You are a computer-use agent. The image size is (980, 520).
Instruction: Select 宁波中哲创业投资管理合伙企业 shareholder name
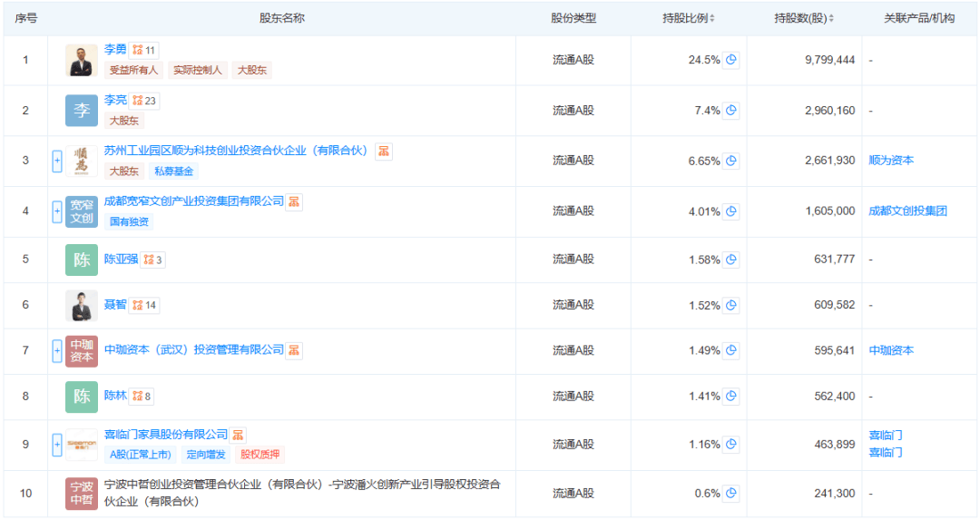tap(302, 493)
